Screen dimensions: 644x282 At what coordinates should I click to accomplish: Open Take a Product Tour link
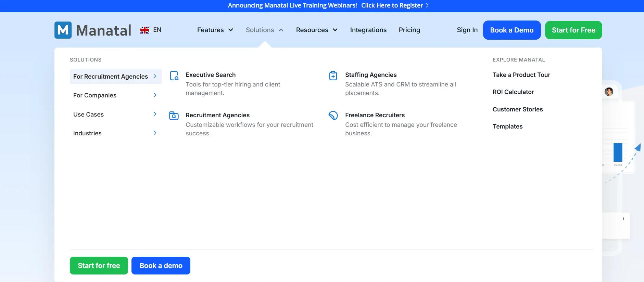pyautogui.click(x=521, y=75)
